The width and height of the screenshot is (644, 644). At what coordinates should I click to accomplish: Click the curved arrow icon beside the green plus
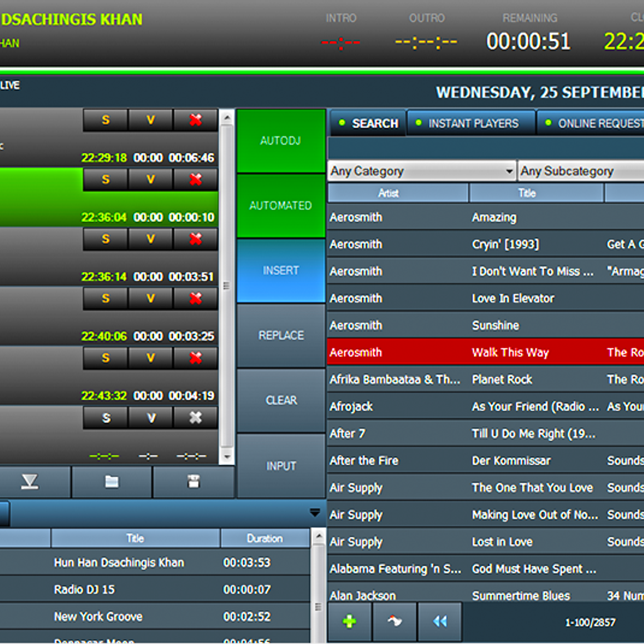[x=394, y=621]
